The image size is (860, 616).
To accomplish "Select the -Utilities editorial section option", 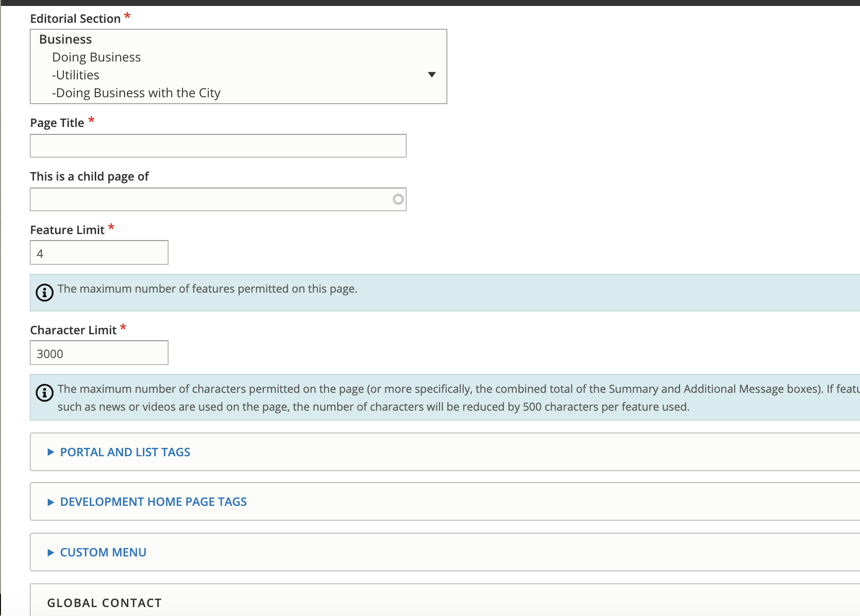I will [75, 74].
